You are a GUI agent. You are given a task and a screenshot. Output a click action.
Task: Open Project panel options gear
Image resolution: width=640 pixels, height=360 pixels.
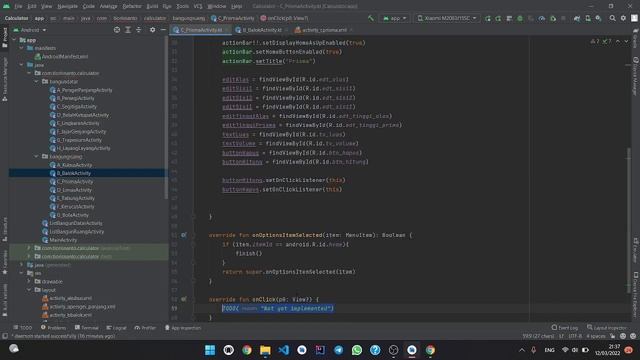point(152,30)
